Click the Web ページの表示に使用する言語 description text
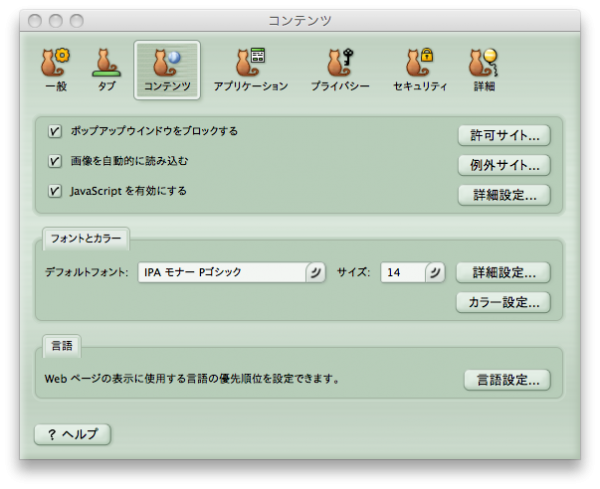The image size is (600, 489). pos(192,379)
